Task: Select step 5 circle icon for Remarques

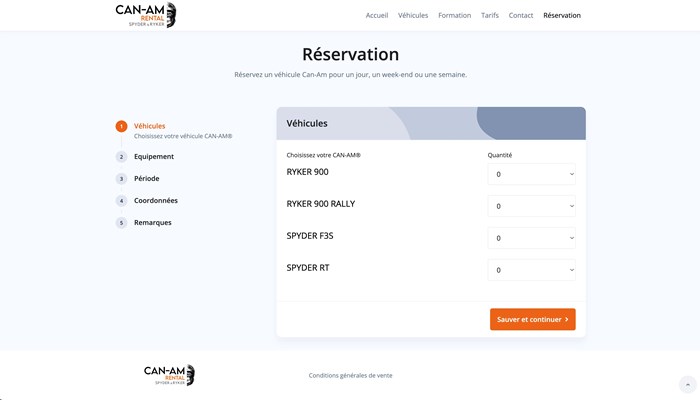Action: pyautogui.click(x=121, y=223)
